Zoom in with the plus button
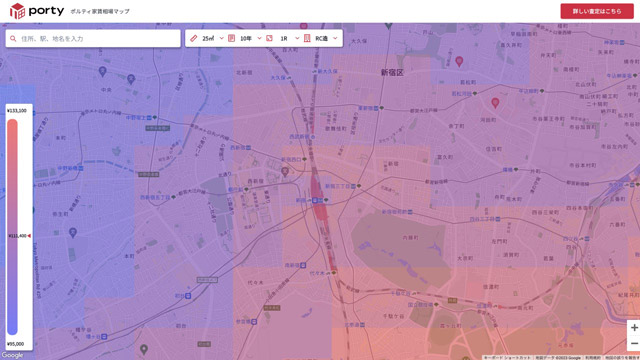640x360 pixels. (634, 327)
